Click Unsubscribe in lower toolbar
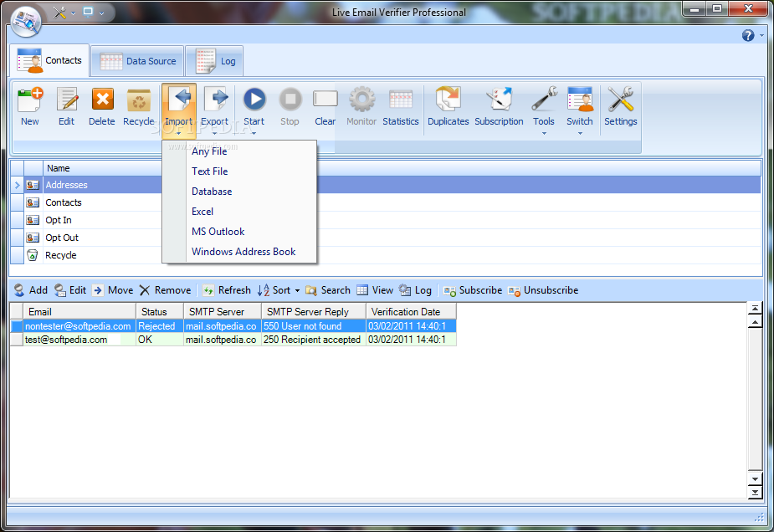This screenshot has width=774, height=532. pyautogui.click(x=543, y=290)
